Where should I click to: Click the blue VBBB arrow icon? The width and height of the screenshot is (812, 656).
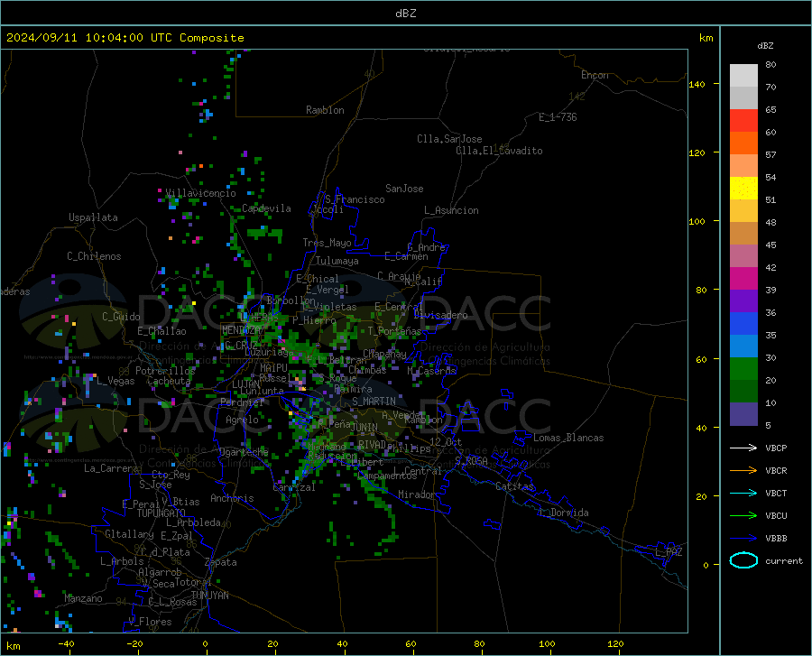(x=743, y=539)
